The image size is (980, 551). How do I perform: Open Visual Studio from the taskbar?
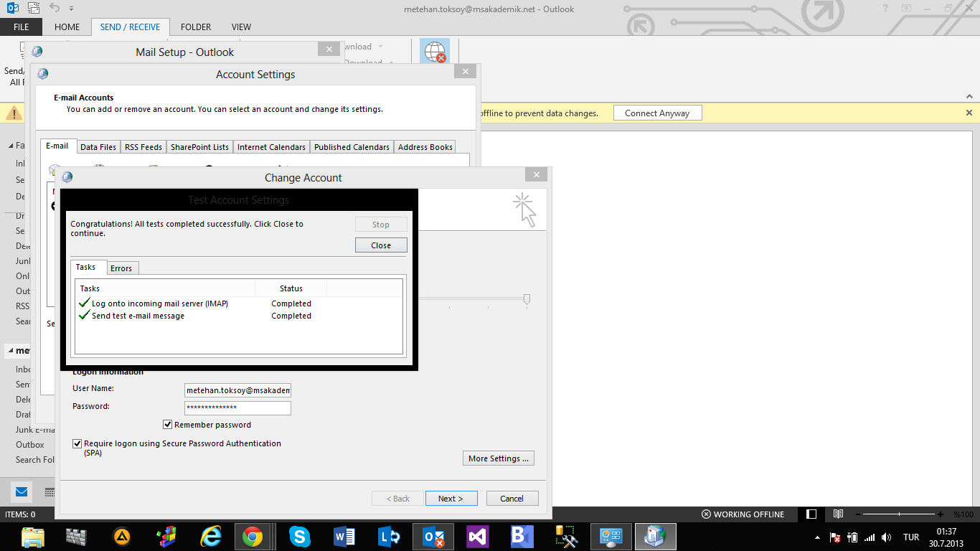477,537
